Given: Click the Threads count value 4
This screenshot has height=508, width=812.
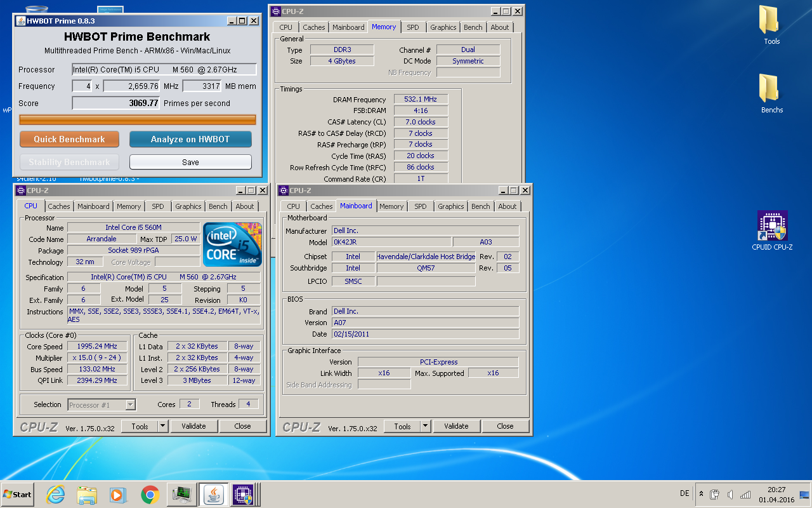Looking at the screenshot, I should pyautogui.click(x=248, y=404).
